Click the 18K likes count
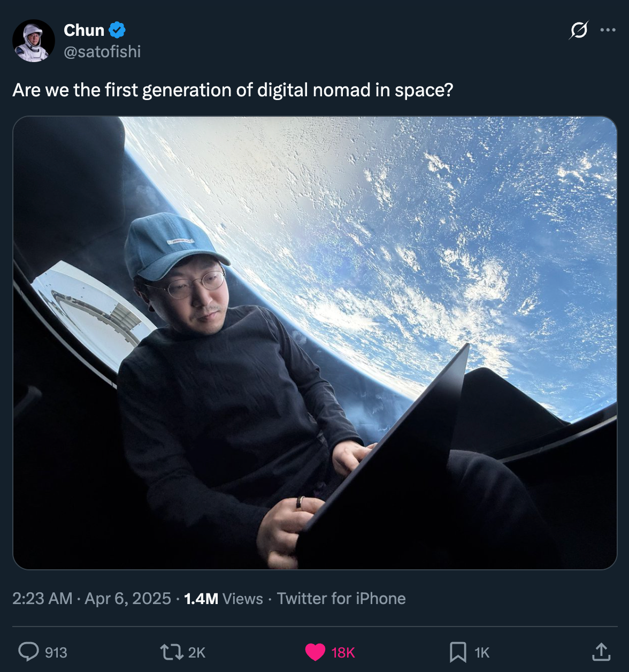 click(343, 652)
